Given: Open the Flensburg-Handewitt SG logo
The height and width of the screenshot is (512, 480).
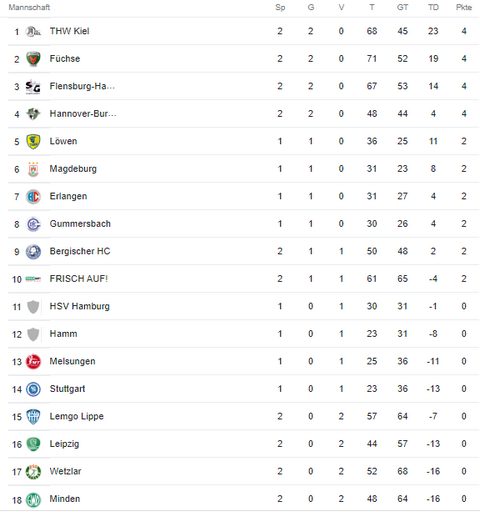Looking at the screenshot, I should [x=33, y=87].
